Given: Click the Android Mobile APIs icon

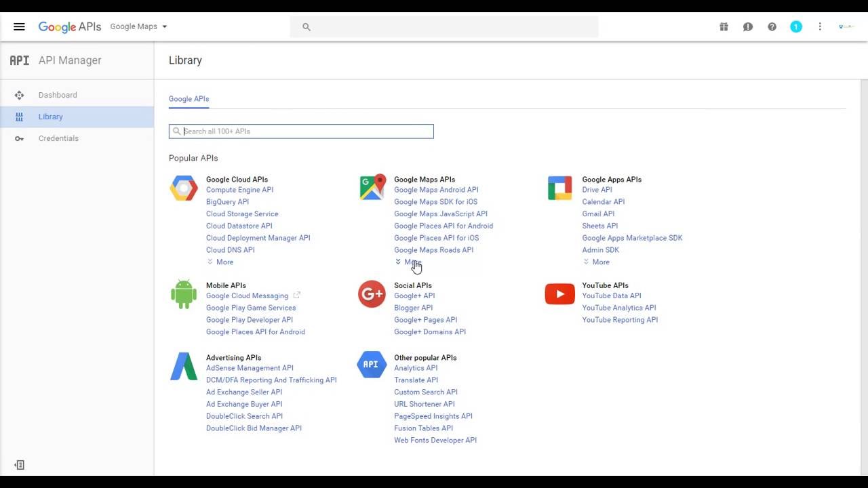Looking at the screenshot, I should [184, 294].
